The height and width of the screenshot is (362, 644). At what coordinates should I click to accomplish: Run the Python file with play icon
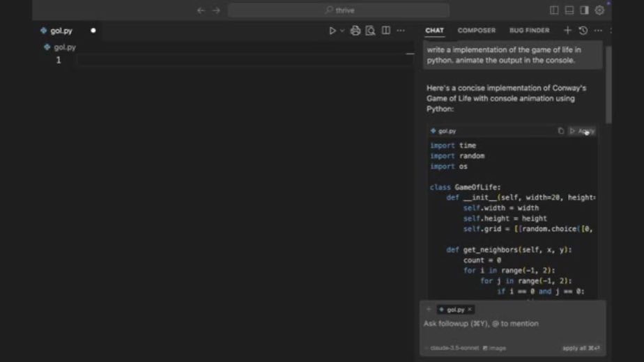[x=332, y=31]
